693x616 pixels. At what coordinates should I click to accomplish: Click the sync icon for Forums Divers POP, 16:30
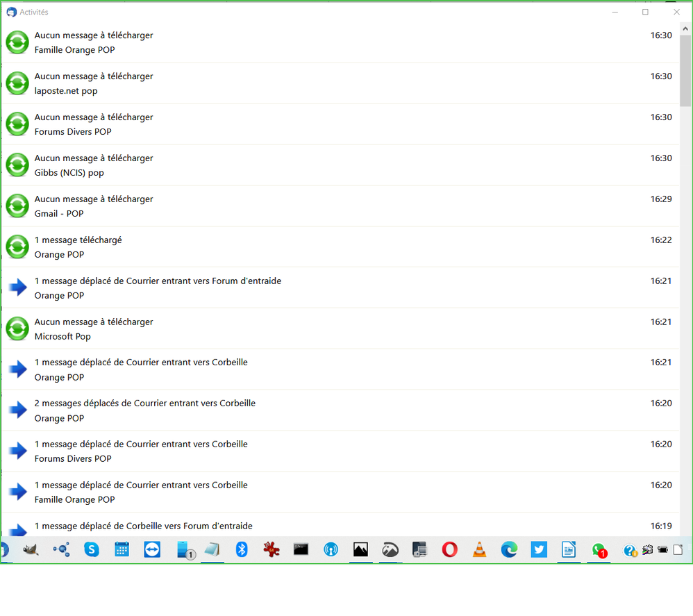pos(17,124)
